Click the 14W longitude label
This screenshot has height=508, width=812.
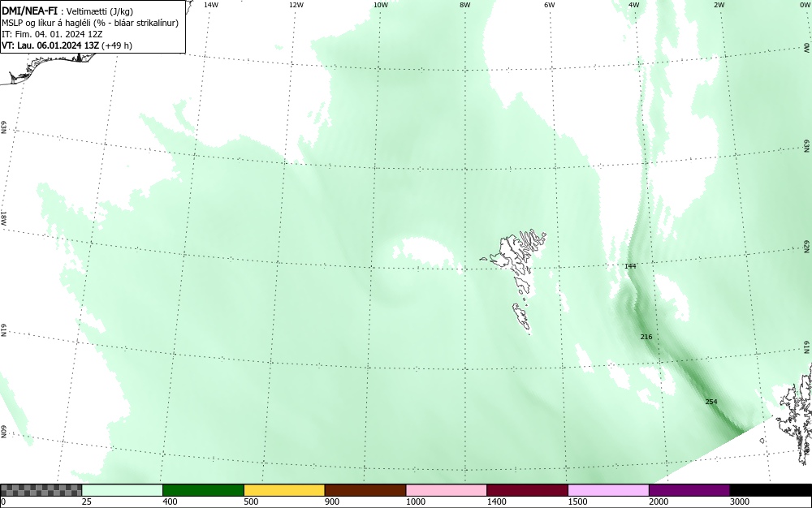[x=211, y=5]
